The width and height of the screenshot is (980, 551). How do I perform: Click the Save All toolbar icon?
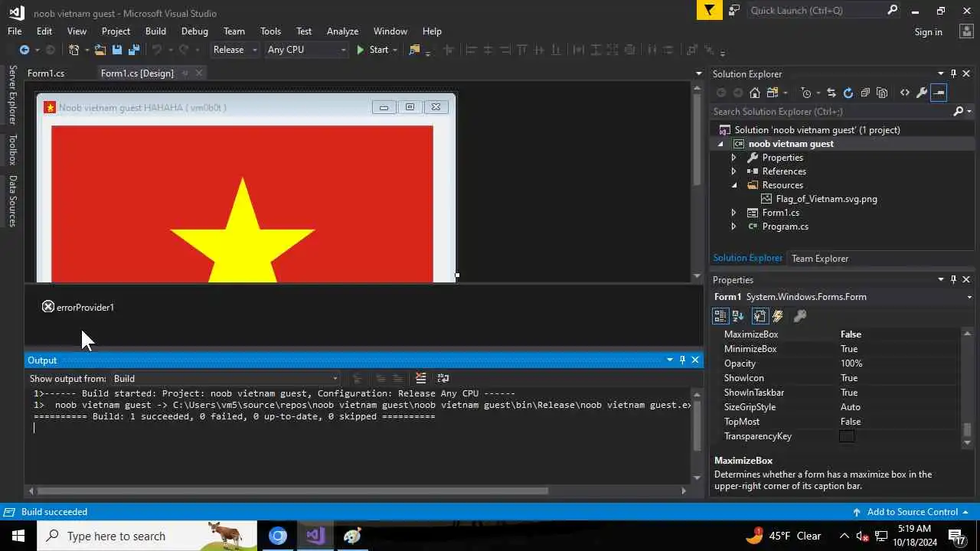134,50
